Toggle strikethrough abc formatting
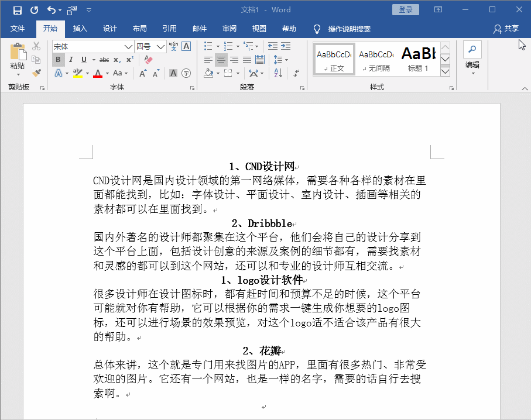531x420 pixels. point(104,60)
